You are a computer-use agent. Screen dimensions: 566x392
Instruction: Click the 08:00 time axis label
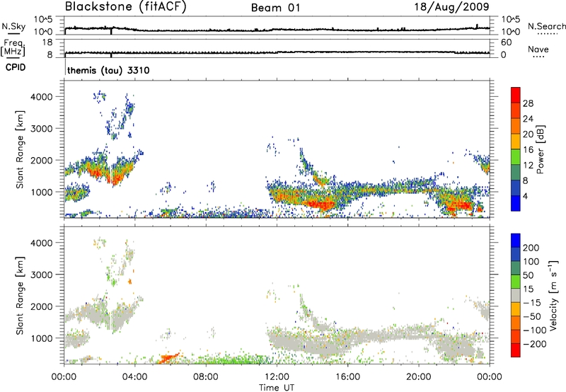(206, 377)
